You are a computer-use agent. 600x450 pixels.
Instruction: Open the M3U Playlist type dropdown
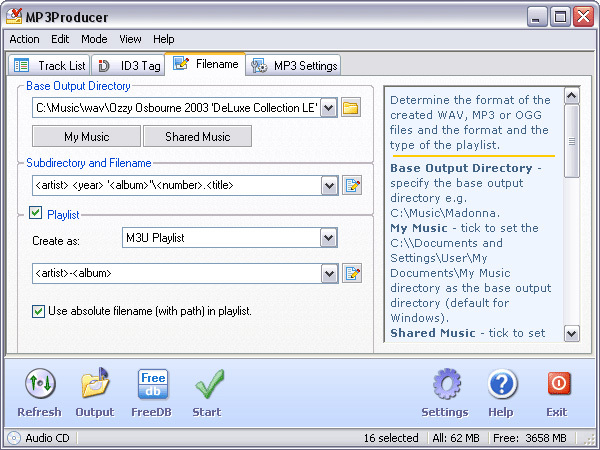tap(329, 238)
